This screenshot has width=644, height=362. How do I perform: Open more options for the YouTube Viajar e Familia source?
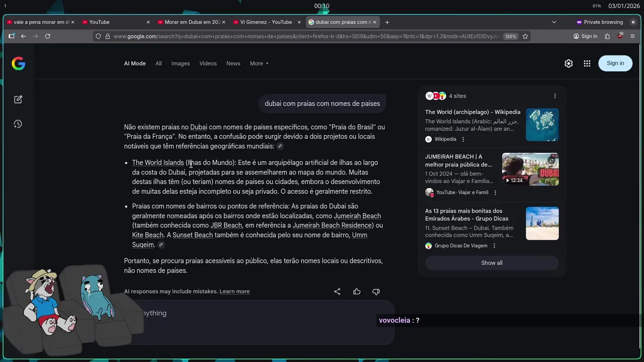tap(495, 193)
